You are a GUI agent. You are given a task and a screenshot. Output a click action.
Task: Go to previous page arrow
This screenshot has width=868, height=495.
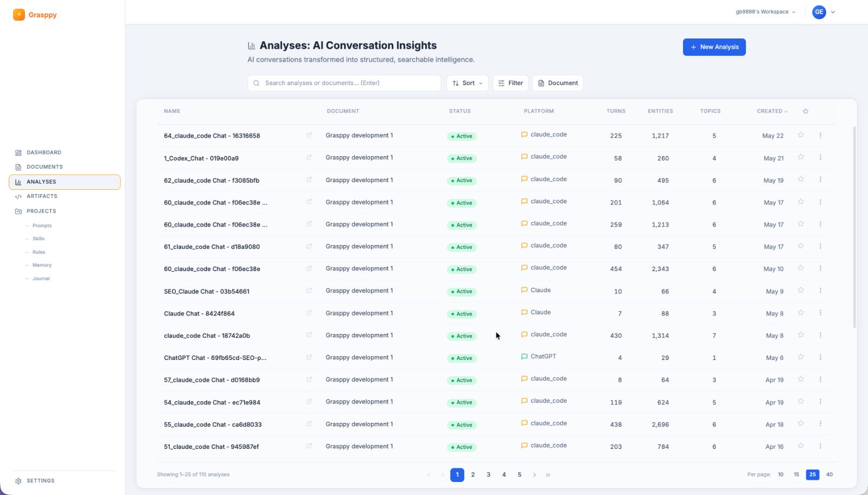pyautogui.click(x=443, y=475)
